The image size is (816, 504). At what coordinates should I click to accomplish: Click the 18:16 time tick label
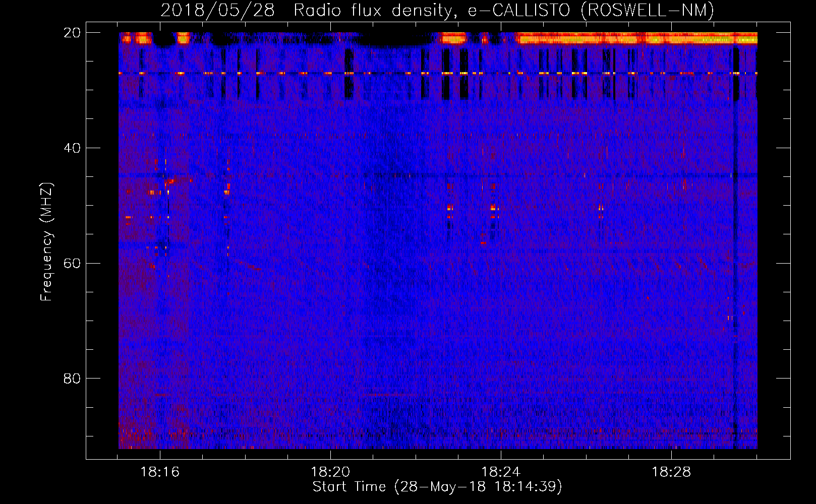160,472
